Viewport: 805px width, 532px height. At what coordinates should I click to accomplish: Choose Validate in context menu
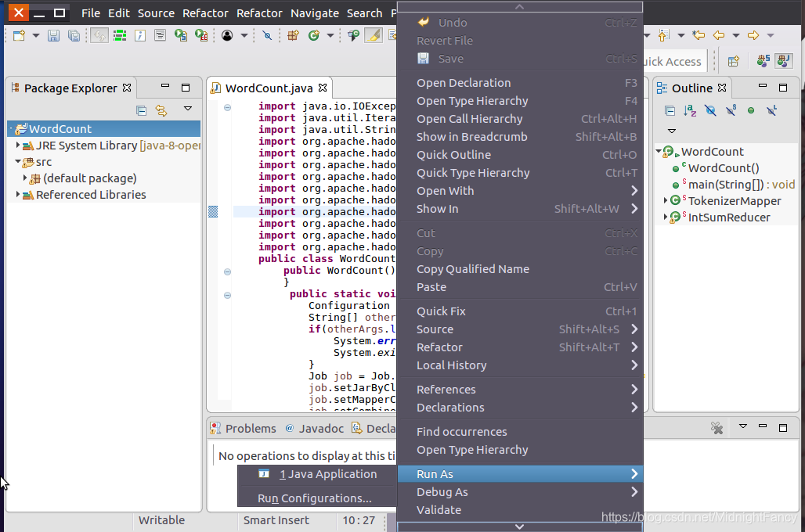pos(520,509)
